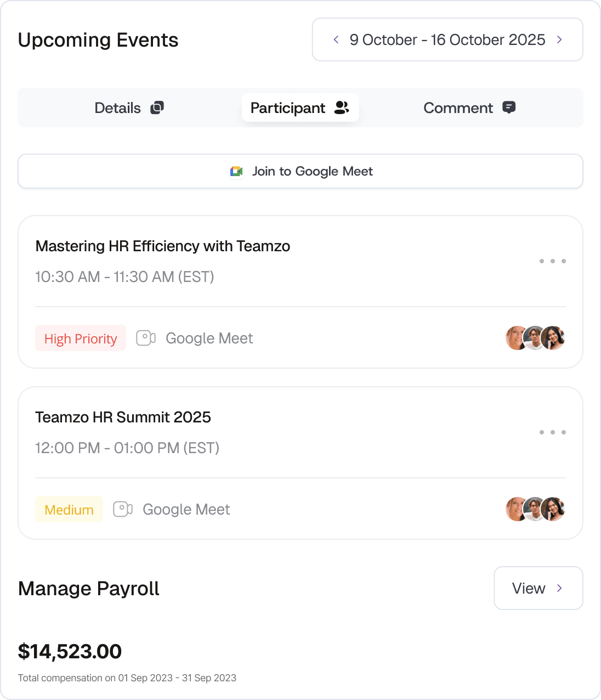Image resolution: width=601 pixels, height=700 pixels.
Task: Open the Mastering HR Efficiency with Teamzo event
Action: pyautogui.click(x=163, y=246)
